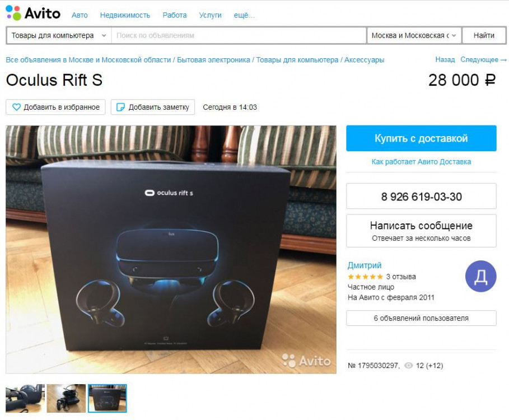Open the ещё… menu
This screenshot has height=420, width=509.
point(244,15)
